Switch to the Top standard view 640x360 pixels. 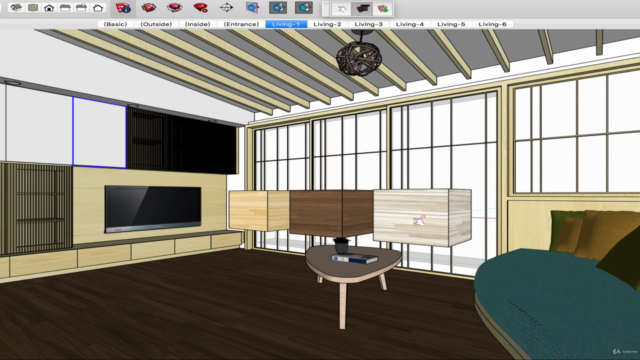pyautogui.click(x=33, y=7)
